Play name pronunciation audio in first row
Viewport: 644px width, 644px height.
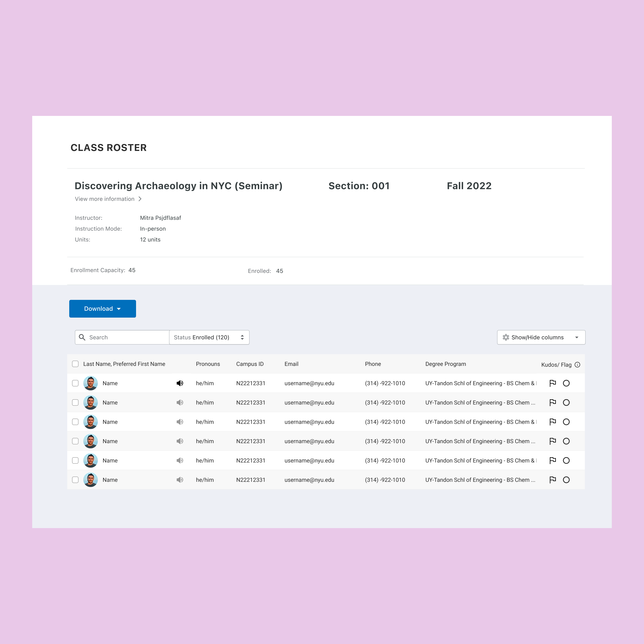coord(180,383)
